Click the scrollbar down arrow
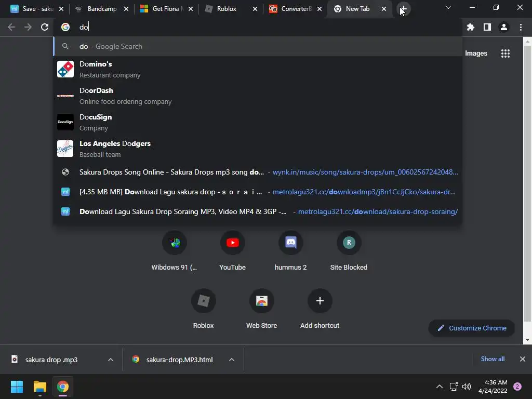The image size is (532, 399). (x=527, y=340)
